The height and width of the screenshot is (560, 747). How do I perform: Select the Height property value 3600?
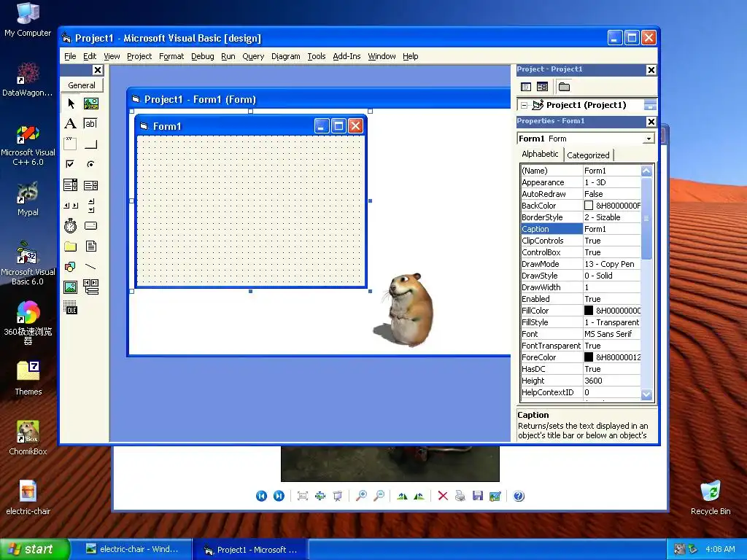point(612,381)
